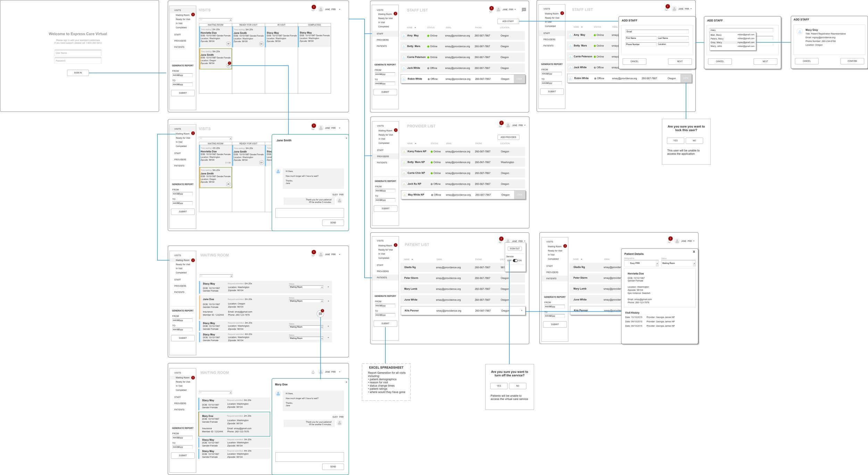Click Phone Number field in Add Staff dialog
The width and height of the screenshot is (868, 475).
pyautogui.click(x=641, y=44)
